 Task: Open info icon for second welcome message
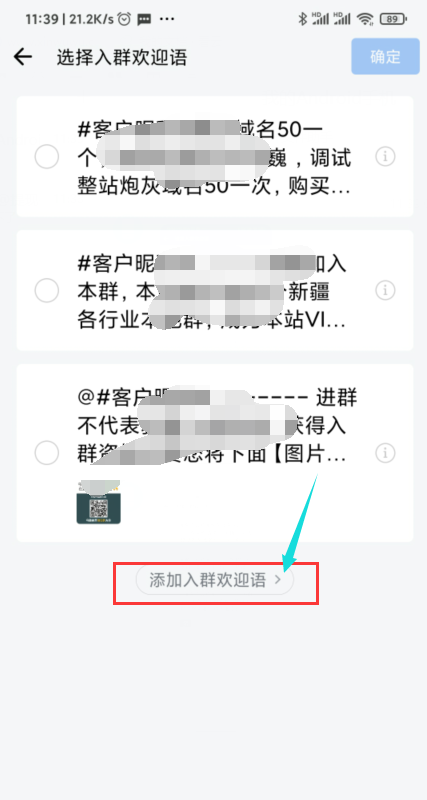386,290
